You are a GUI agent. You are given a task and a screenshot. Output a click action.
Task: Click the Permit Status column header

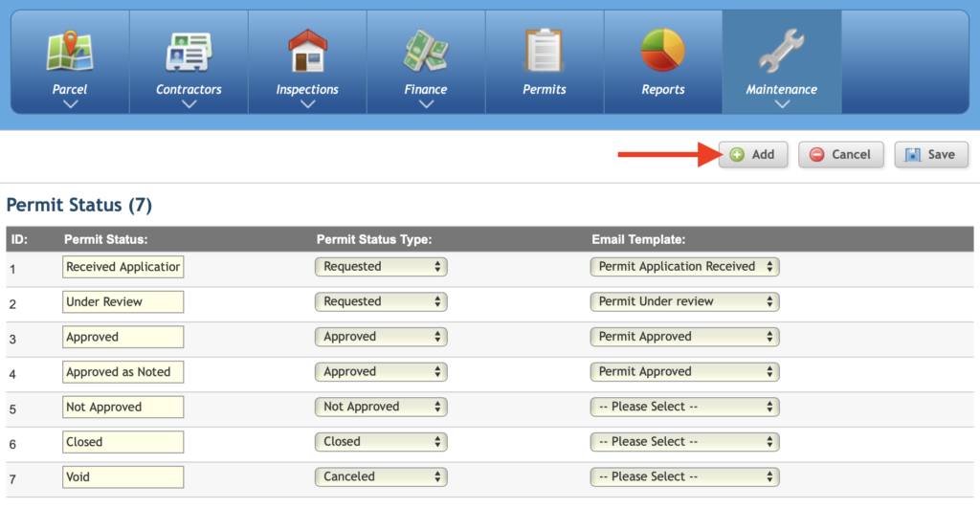[x=105, y=239]
